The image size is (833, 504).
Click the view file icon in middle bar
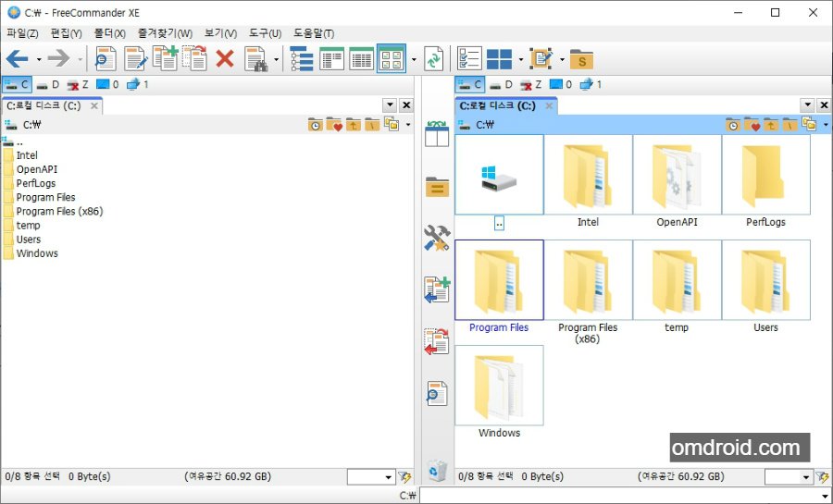tap(437, 394)
